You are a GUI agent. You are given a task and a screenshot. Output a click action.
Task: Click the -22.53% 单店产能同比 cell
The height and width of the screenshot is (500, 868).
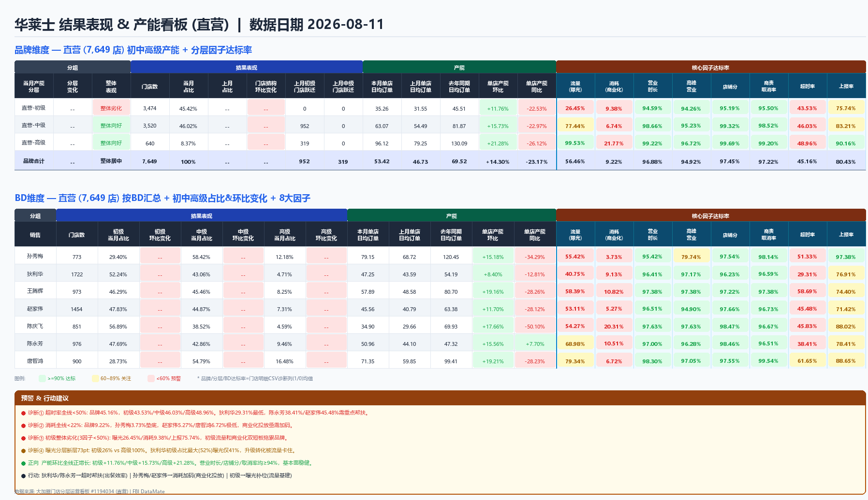(537, 109)
